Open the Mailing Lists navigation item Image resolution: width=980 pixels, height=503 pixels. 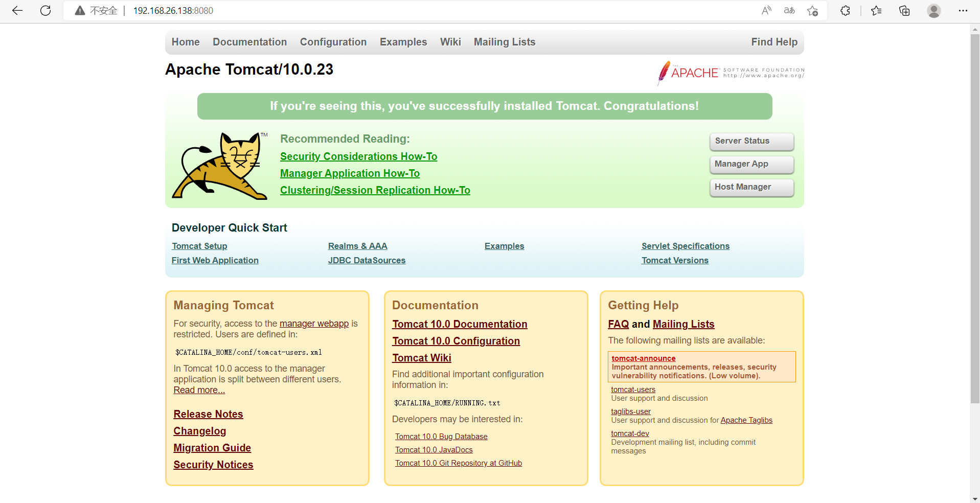point(505,42)
